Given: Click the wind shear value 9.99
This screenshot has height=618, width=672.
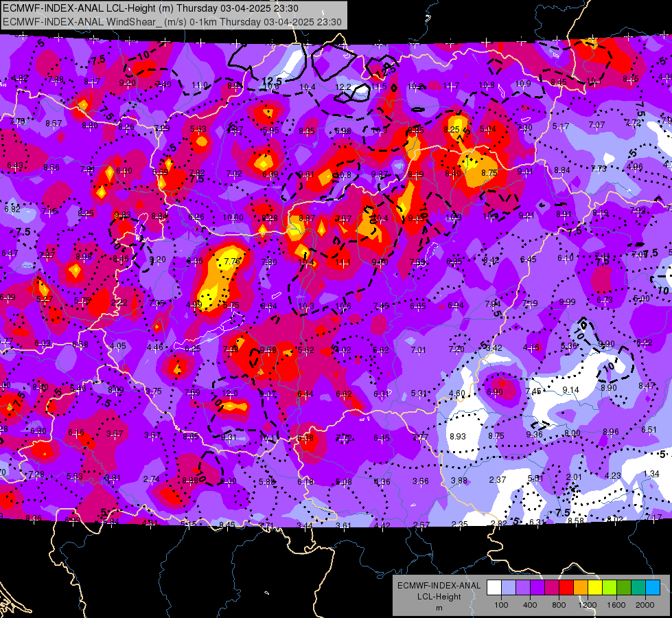Looking at the screenshot, I should coord(568,302).
